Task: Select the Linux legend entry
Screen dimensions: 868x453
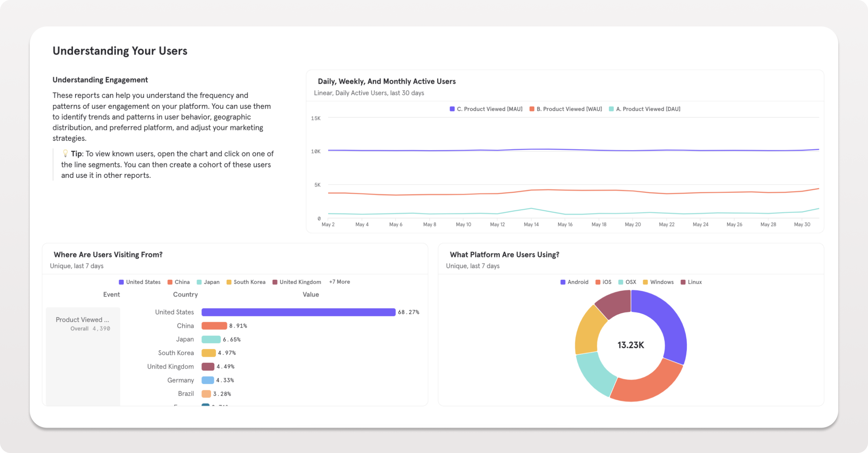Action: 691,282
